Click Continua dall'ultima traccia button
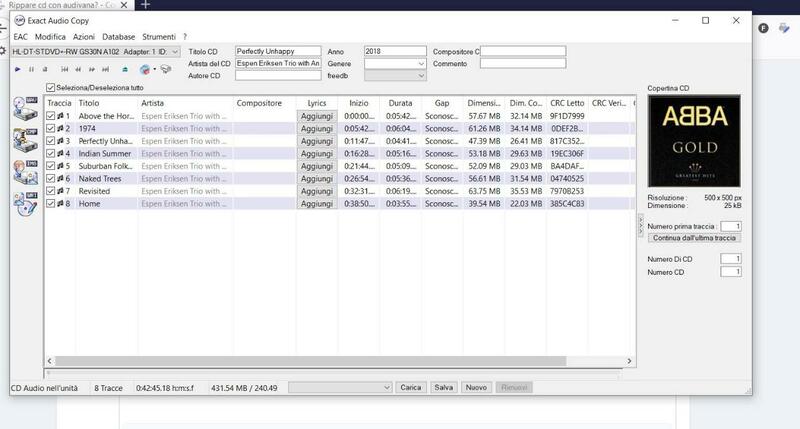 click(694, 238)
